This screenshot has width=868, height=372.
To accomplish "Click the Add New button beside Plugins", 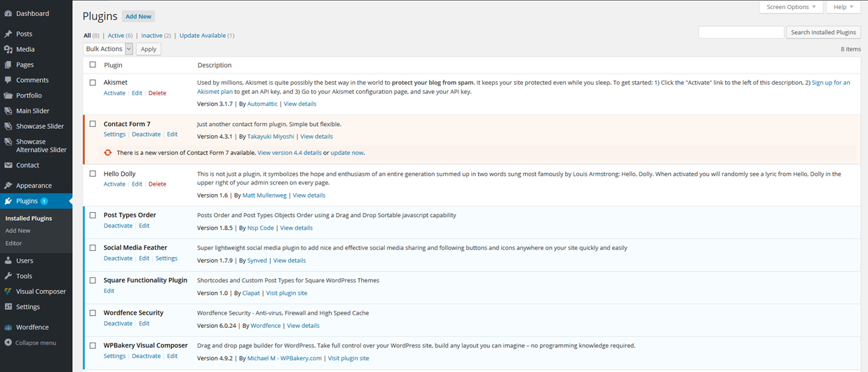I will [139, 16].
